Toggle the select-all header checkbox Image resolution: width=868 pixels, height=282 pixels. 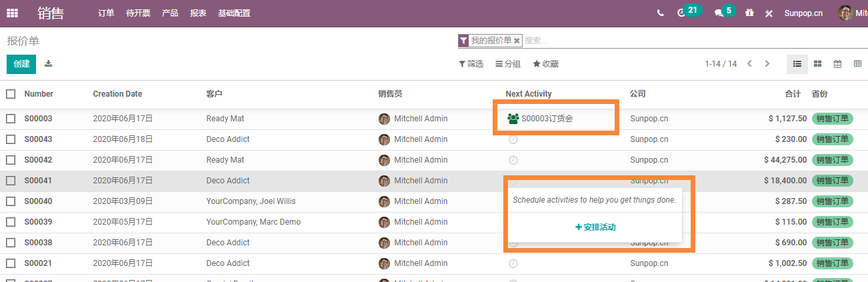tap(11, 94)
